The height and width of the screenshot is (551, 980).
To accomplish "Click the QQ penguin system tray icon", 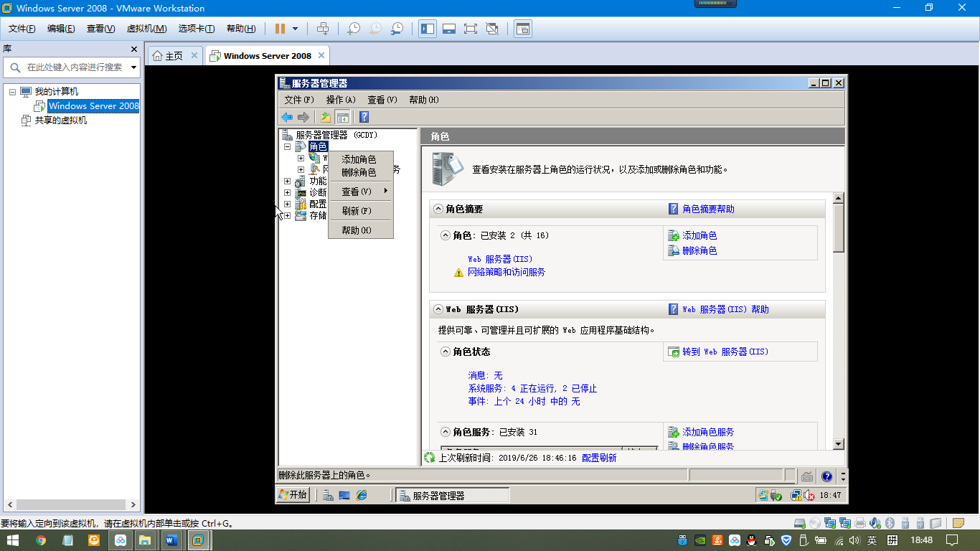I will pyautogui.click(x=752, y=540).
